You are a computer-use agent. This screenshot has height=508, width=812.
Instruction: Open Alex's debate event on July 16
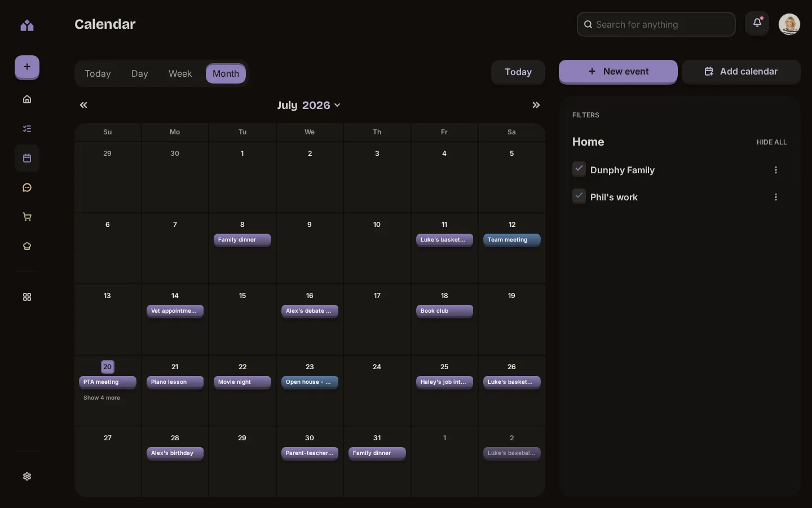coord(310,311)
